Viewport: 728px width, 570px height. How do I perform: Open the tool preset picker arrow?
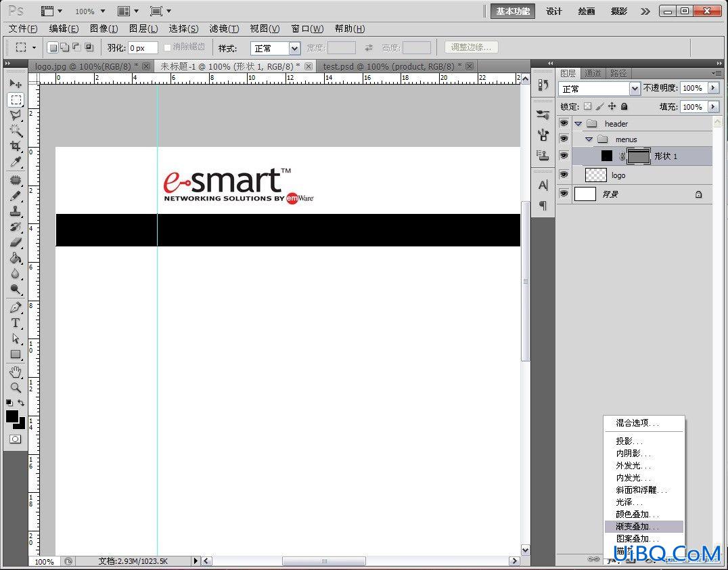pyautogui.click(x=34, y=47)
